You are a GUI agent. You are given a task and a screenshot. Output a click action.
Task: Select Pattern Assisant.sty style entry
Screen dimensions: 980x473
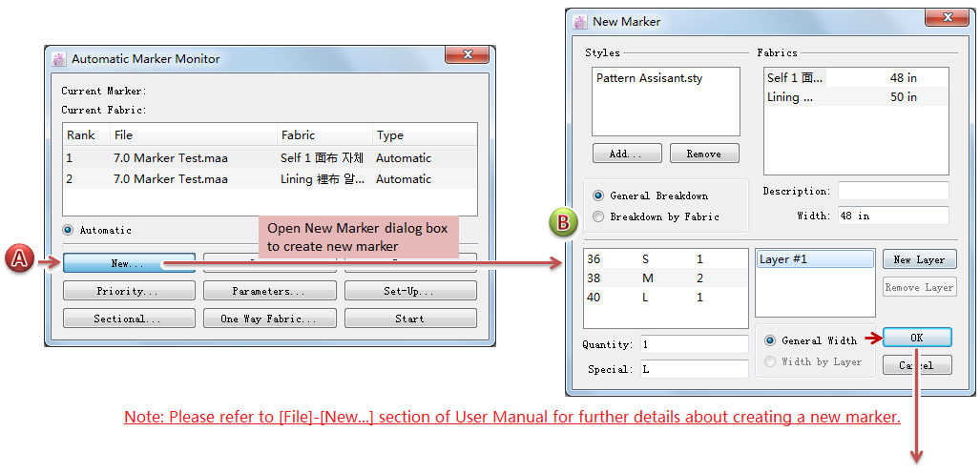click(x=650, y=78)
